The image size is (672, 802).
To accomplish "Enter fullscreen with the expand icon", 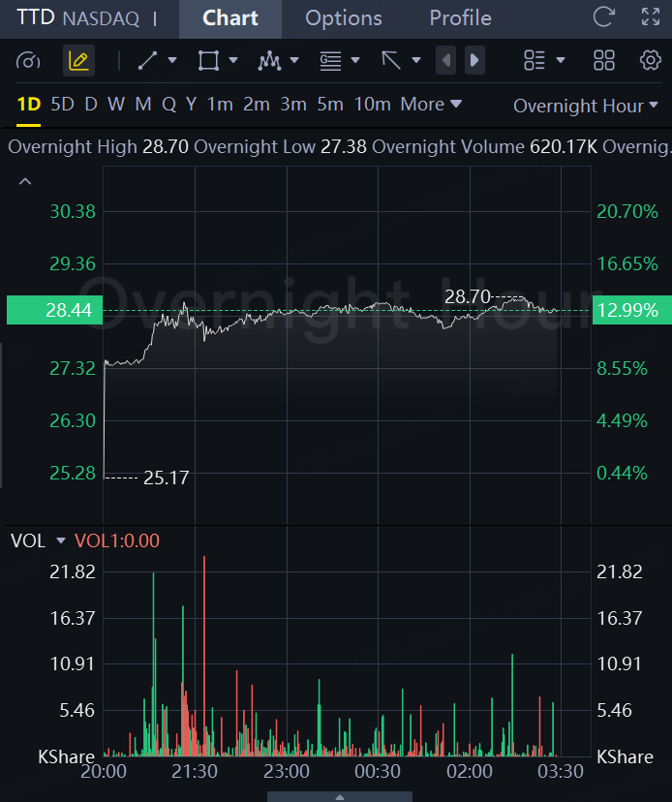I will click(x=651, y=16).
